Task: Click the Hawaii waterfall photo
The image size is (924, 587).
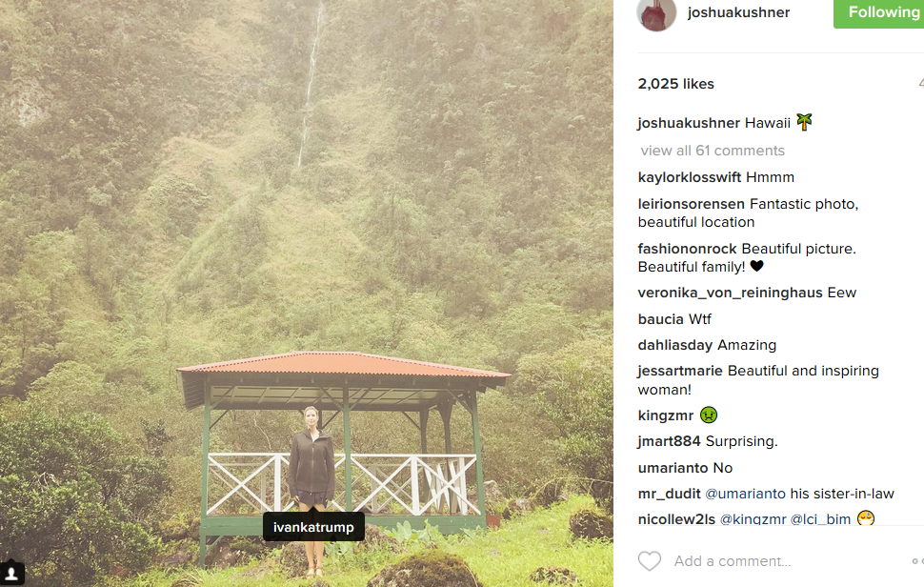Action: pos(307,293)
